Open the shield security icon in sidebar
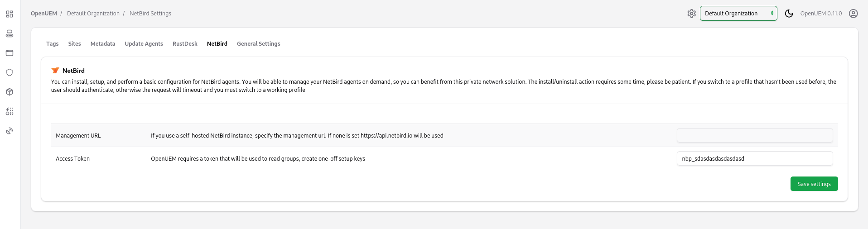The height and width of the screenshot is (229, 868). (x=10, y=72)
